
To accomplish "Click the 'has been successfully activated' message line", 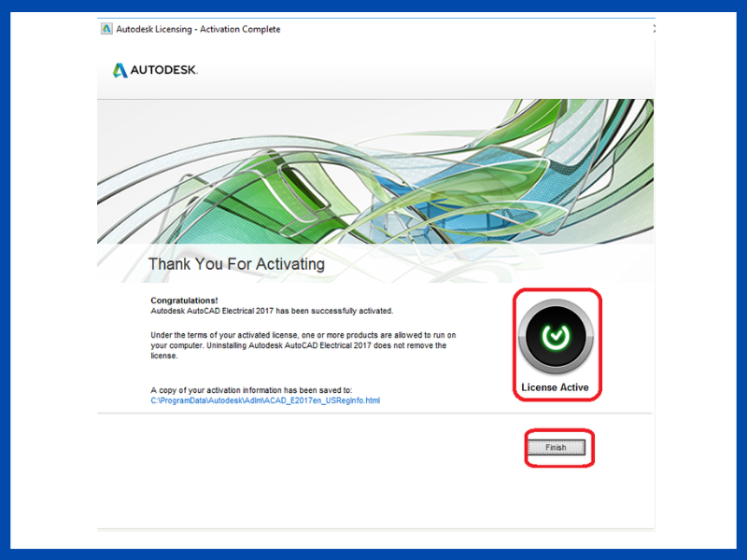I will pos(272,311).
